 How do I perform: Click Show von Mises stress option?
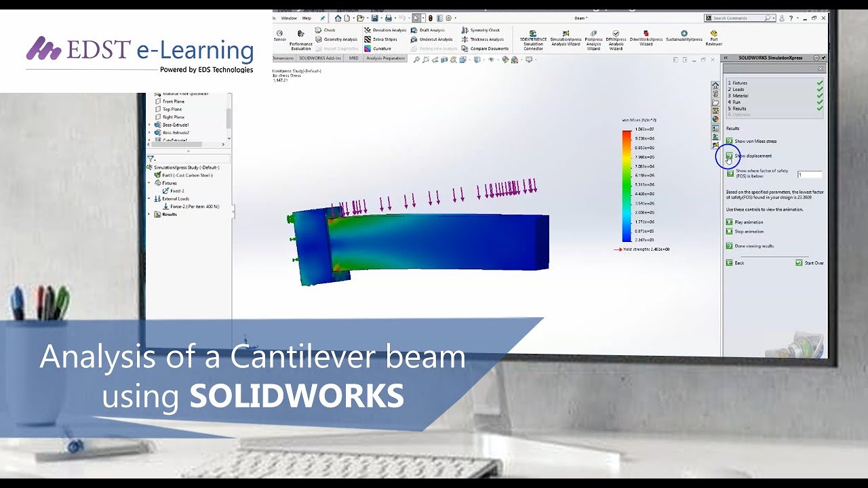click(751, 141)
